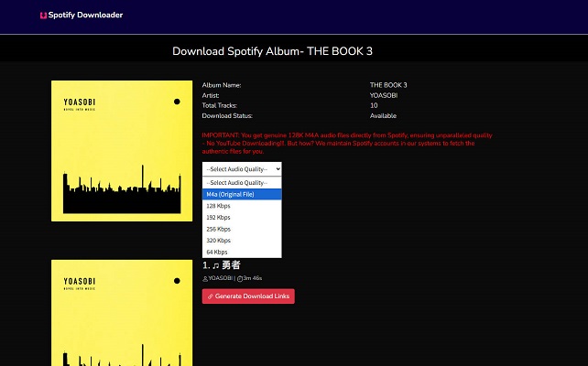Image resolution: width=588 pixels, height=366 pixels.
Task: Click the artist person icon near YOASOBI
Action: (205, 279)
